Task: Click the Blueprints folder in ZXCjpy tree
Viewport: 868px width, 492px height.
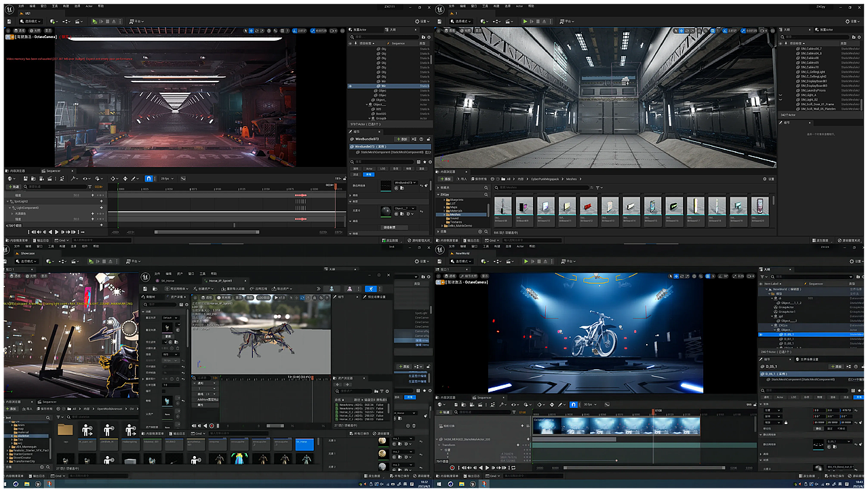Action: tap(455, 200)
